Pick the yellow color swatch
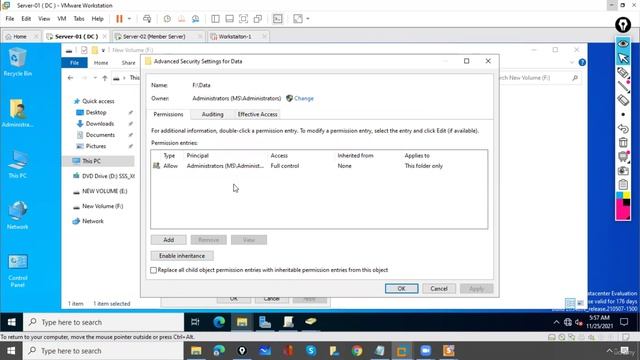This screenshot has height=360, width=640. tap(627, 196)
